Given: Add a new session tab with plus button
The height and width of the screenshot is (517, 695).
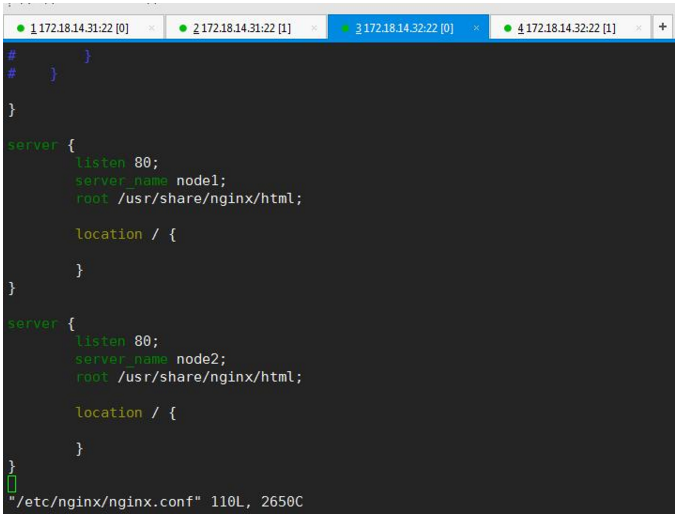Looking at the screenshot, I should tap(663, 27).
